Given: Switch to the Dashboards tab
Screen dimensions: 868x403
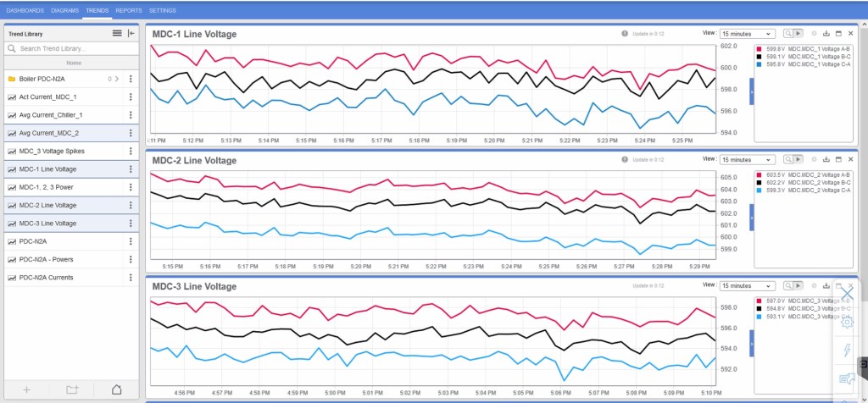Looking at the screenshot, I should (25, 10).
